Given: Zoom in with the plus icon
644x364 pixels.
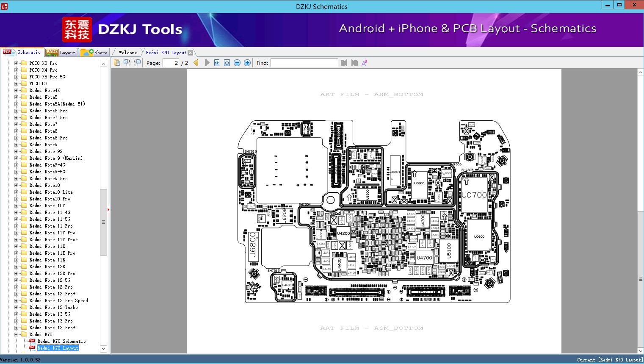Looking at the screenshot, I should (247, 63).
